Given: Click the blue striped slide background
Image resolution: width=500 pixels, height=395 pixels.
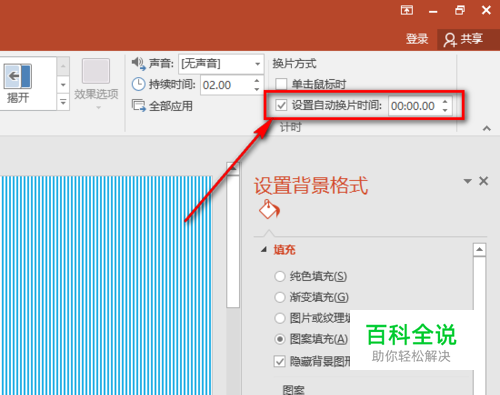Looking at the screenshot, I should (106, 285).
